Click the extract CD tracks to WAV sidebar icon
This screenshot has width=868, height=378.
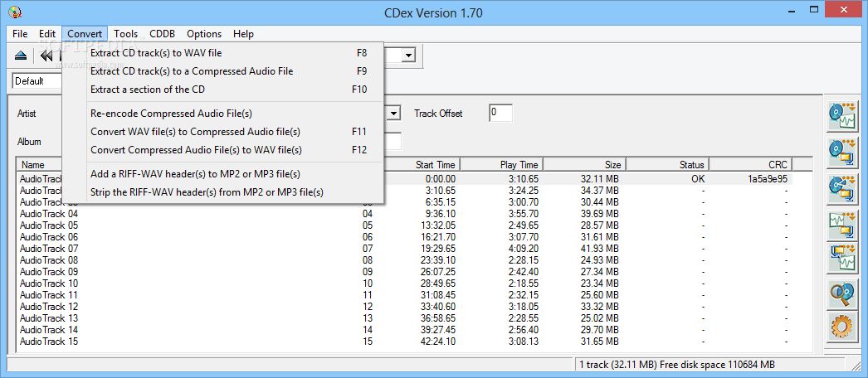click(841, 117)
